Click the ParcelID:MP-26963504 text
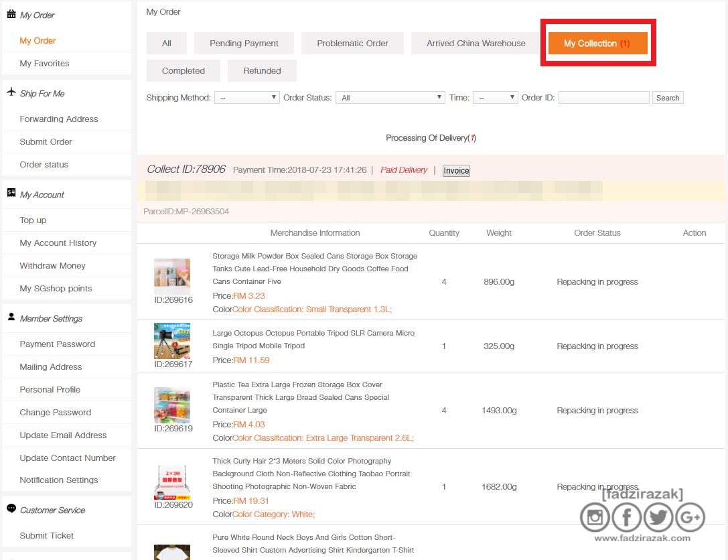 point(186,212)
